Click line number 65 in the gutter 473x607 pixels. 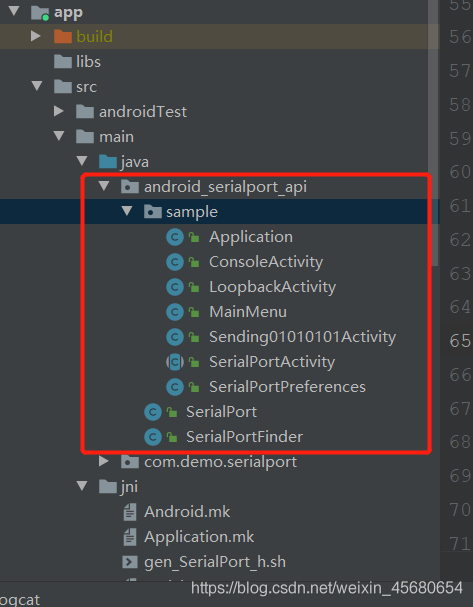click(460, 341)
